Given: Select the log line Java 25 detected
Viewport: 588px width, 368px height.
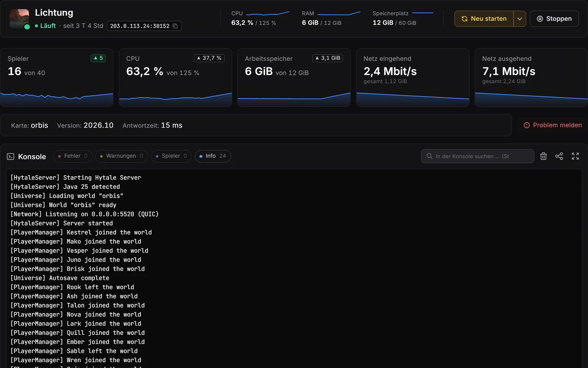Looking at the screenshot, I should [65, 187].
